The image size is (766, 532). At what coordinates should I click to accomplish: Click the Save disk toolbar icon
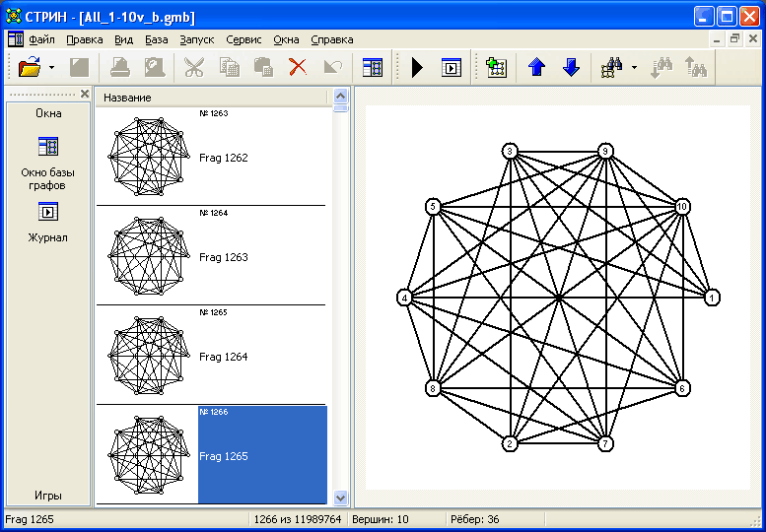click(79, 67)
